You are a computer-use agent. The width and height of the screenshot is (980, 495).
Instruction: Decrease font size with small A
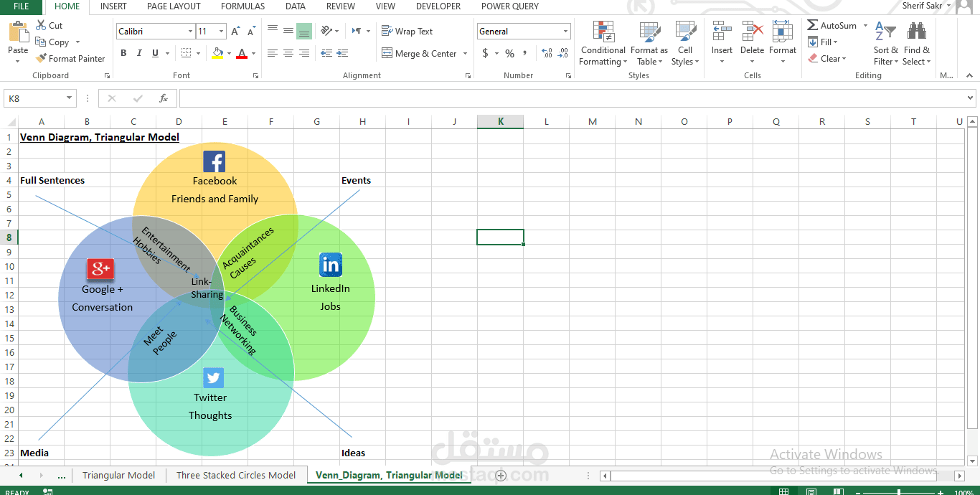click(251, 32)
